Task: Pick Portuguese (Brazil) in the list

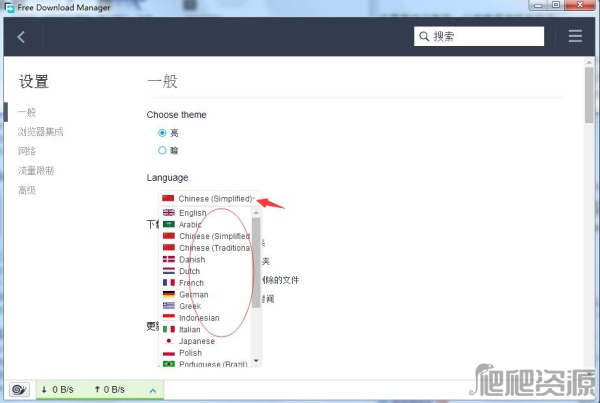Action: click(x=205, y=364)
